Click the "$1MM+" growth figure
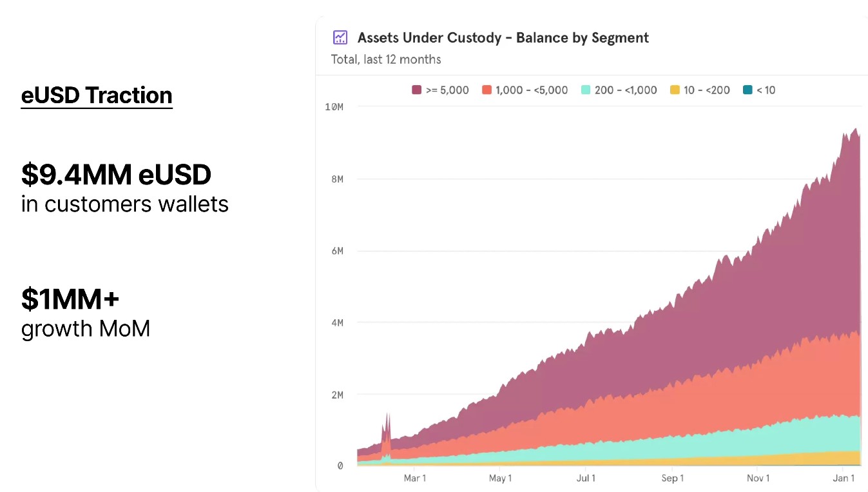Screen dimensions: 868x492 [70, 299]
